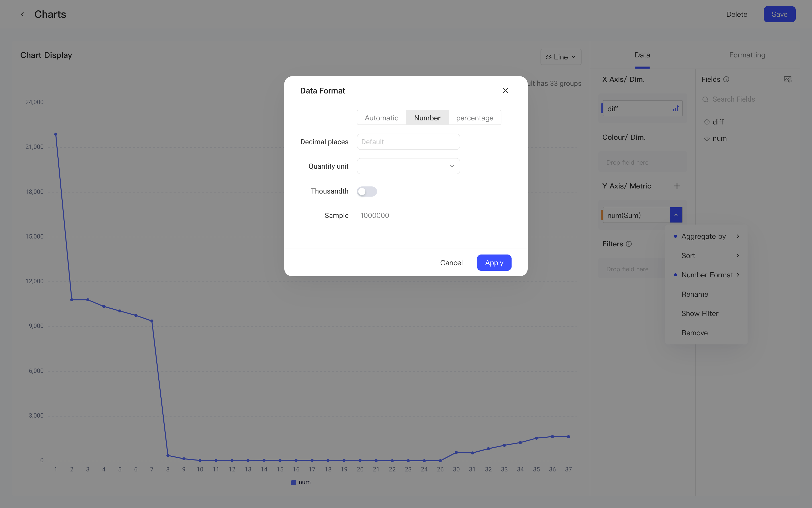Click the search magnifier icon in Fields
The image size is (812, 508).
pyautogui.click(x=705, y=100)
